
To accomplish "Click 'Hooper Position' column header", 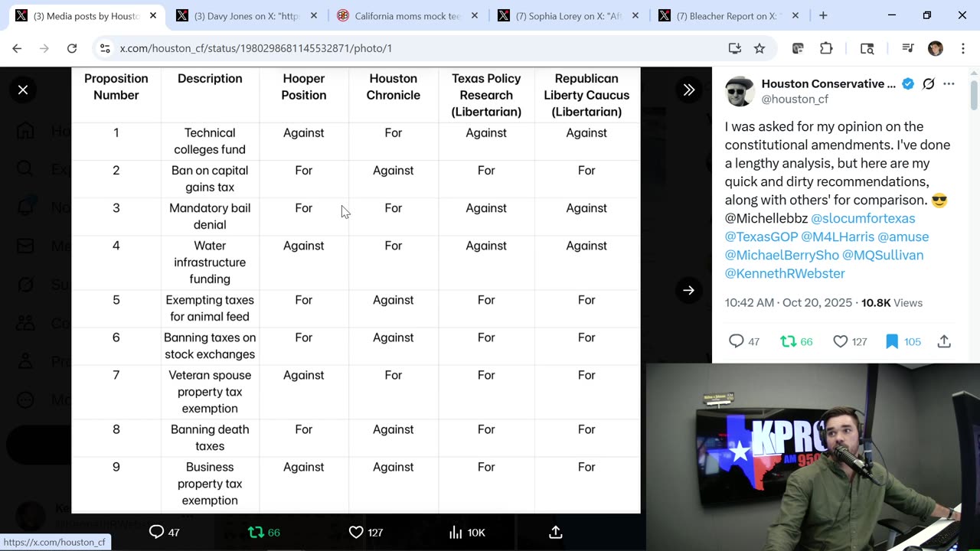I will [x=304, y=86].
